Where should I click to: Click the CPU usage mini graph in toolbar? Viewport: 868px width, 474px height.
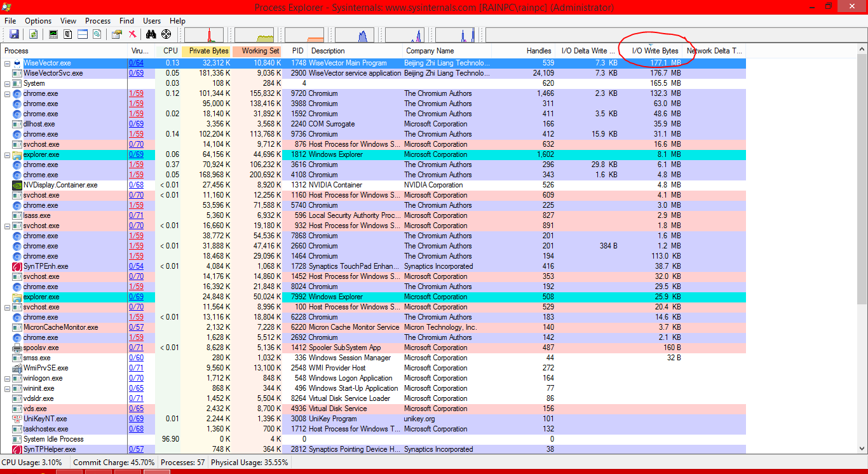pyautogui.click(x=204, y=35)
